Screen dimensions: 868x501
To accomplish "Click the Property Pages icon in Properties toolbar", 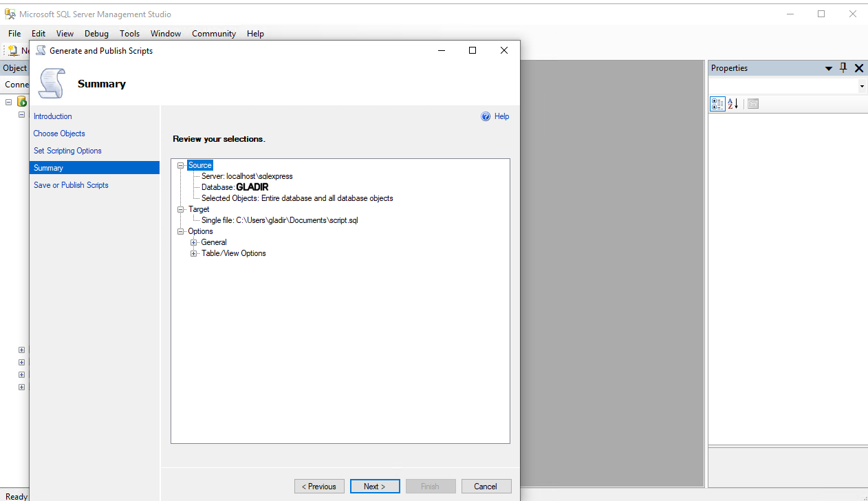I will (x=752, y=104).
